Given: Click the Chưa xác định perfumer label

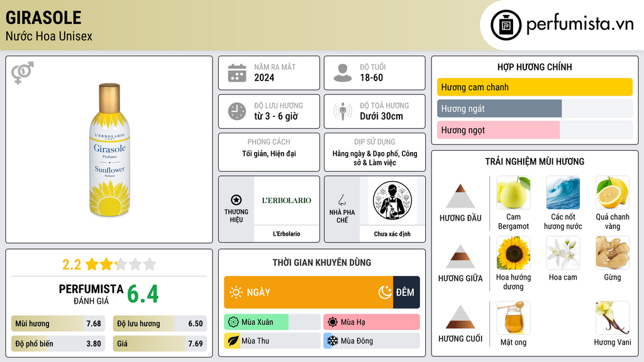Looking at the screenshot, I should (392, 234).
